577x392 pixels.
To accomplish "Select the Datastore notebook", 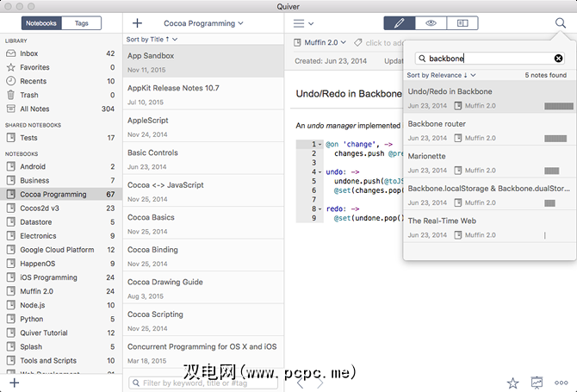I will (x=61, y=222).
